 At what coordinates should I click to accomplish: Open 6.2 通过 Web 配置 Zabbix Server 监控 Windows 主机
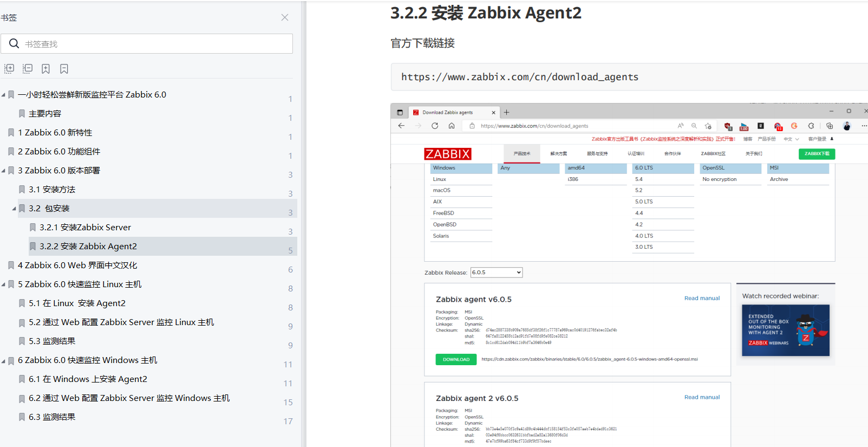(129, 398)
